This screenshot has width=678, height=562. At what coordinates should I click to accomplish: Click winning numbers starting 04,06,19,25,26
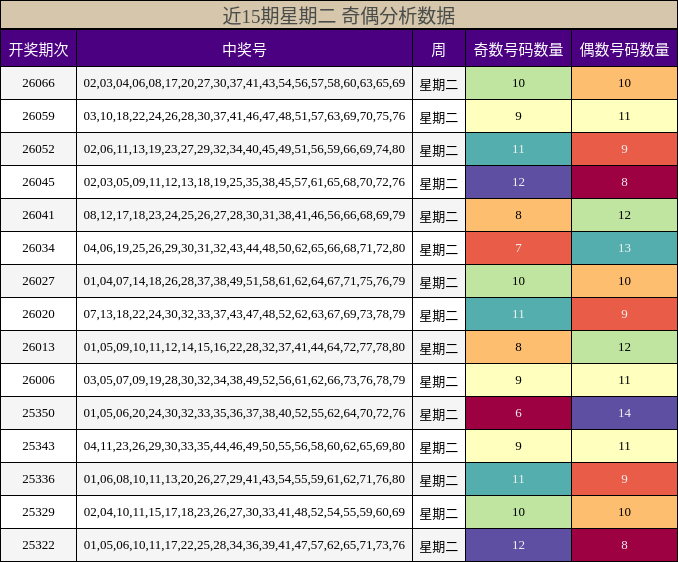[244, 248]
